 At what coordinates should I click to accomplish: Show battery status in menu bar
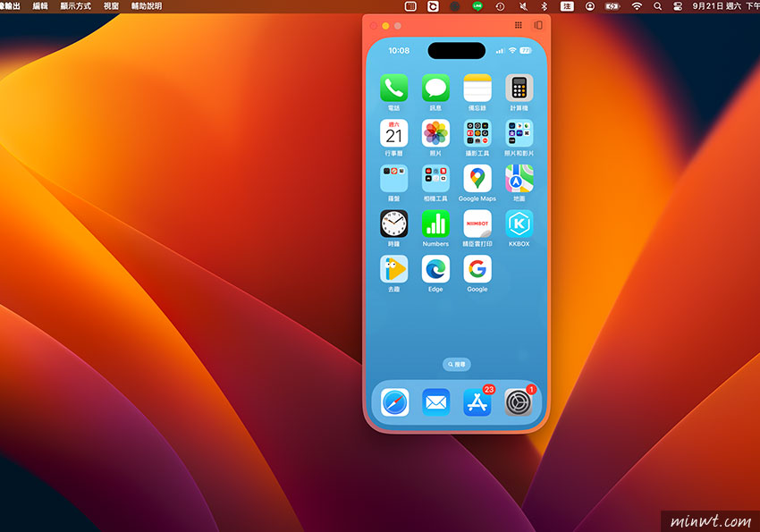(x=612, y=6)
